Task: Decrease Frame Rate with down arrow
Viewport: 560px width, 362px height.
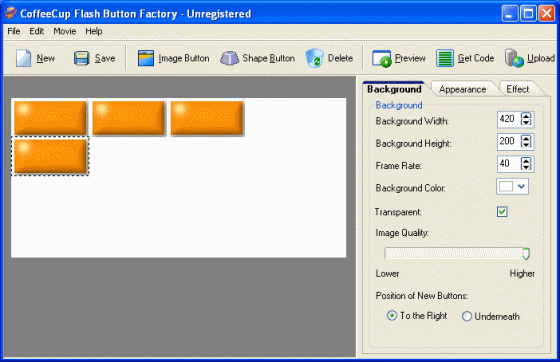Action: (x=526, y=167)
